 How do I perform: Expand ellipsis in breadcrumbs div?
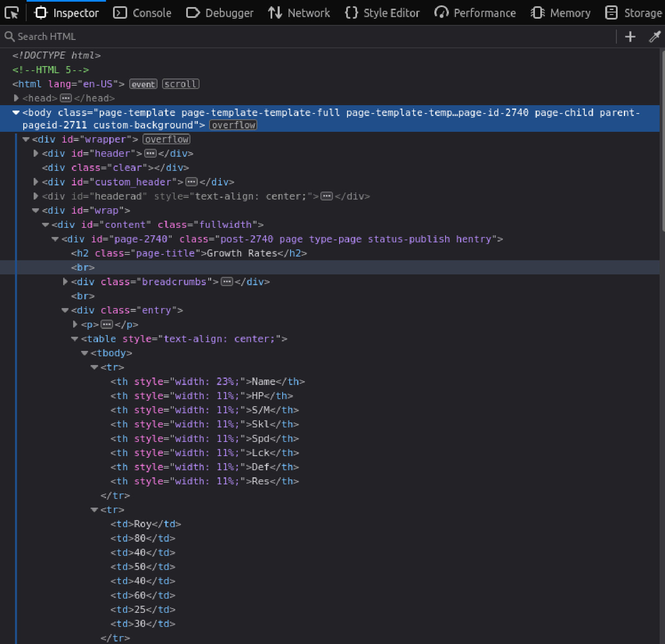click(x=227, y=282)
